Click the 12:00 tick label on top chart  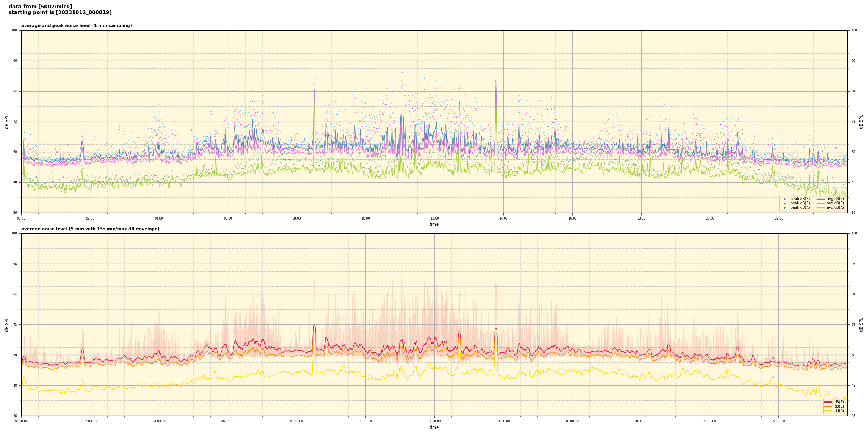coord(434,218)
